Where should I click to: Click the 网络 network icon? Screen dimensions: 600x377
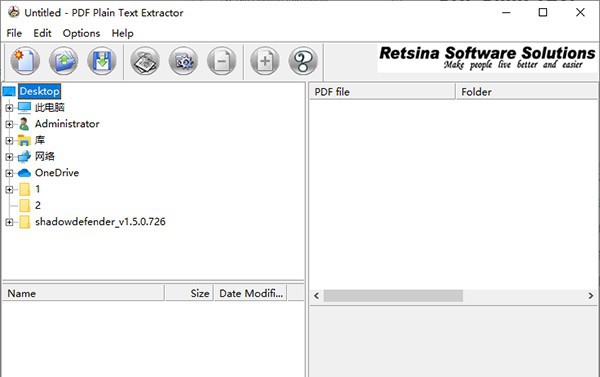coord(24,157)
